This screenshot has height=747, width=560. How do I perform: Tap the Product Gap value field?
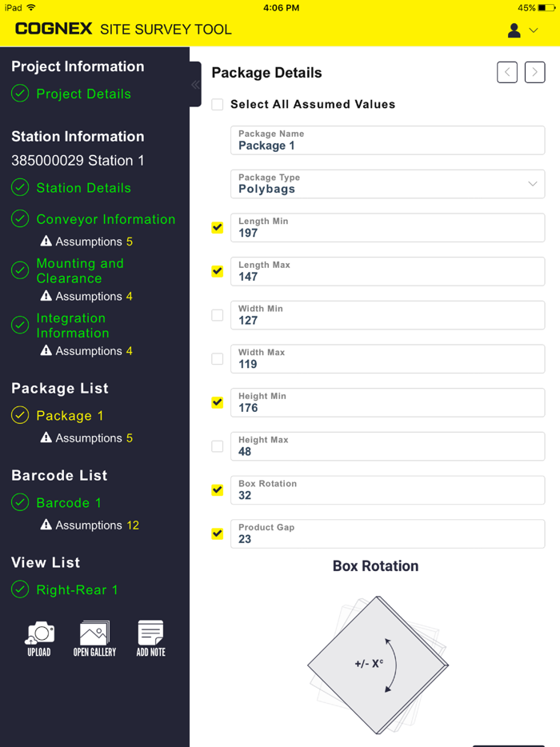(x=387, y=534)
